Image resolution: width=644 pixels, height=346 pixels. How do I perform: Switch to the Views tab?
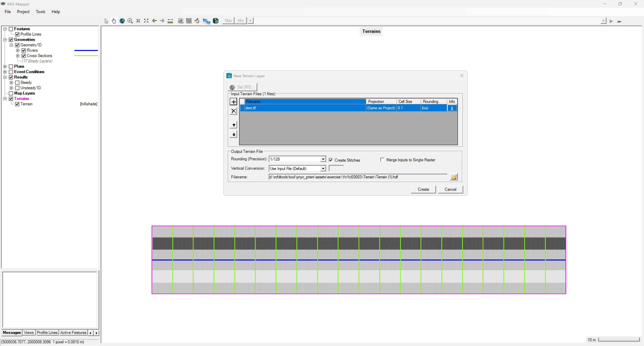(x=29, y=333)
